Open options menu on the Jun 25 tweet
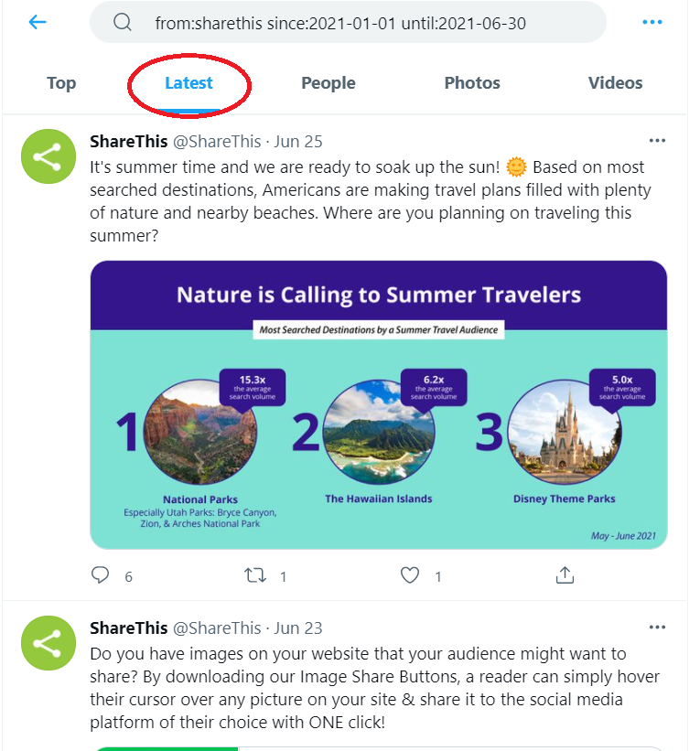700x751 pixels. [657, 140]
